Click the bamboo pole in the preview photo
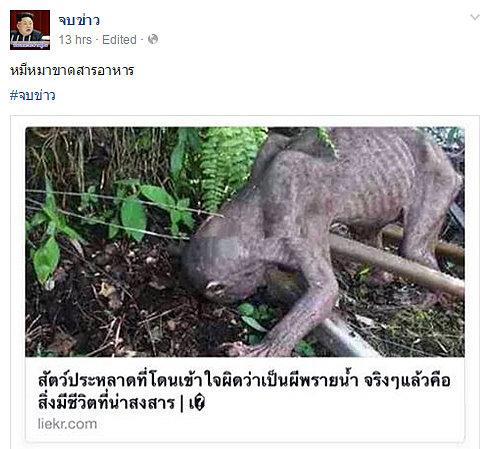The image size is (480, 449). [397, 265]
